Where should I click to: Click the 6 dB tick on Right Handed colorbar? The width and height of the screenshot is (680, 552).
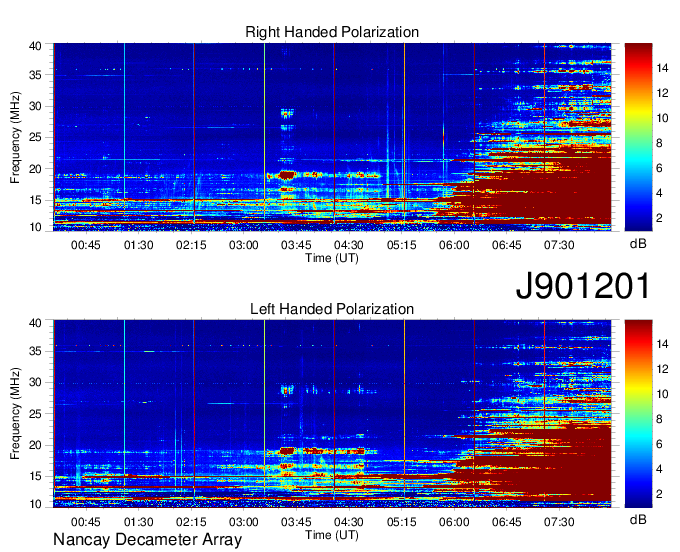click(660, 168)
